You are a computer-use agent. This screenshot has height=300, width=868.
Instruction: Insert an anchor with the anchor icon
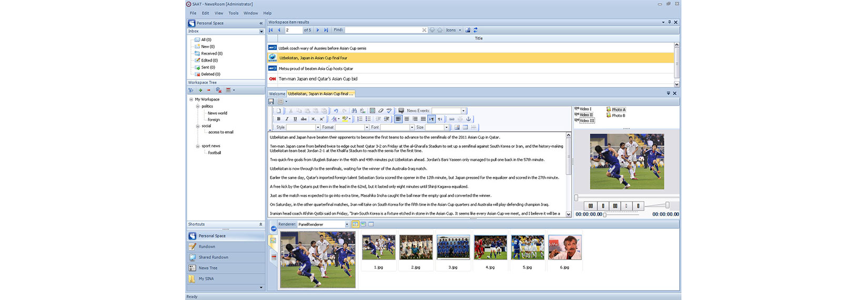tap(469, 119)
